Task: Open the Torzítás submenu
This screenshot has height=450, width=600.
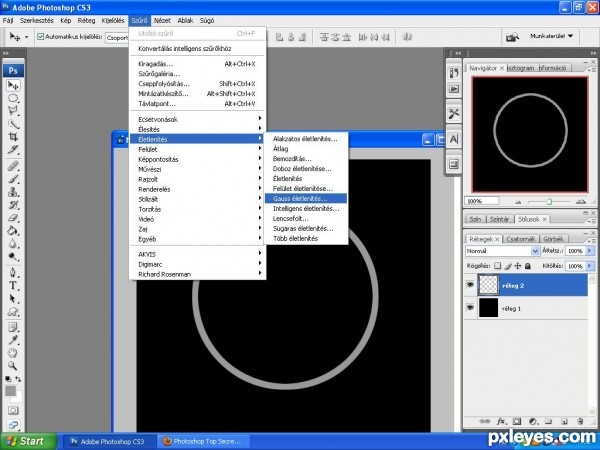Action: click(197, 209)
